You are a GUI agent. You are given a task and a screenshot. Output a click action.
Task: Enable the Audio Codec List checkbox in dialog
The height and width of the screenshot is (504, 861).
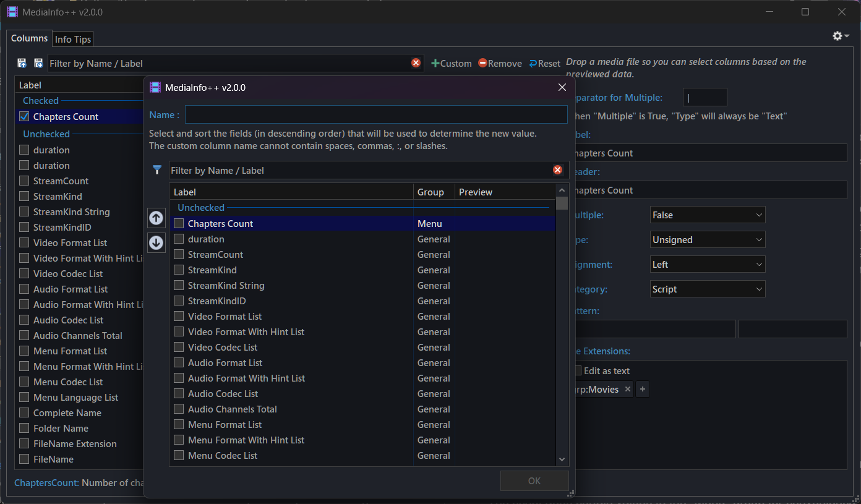(x=179, y=394)
